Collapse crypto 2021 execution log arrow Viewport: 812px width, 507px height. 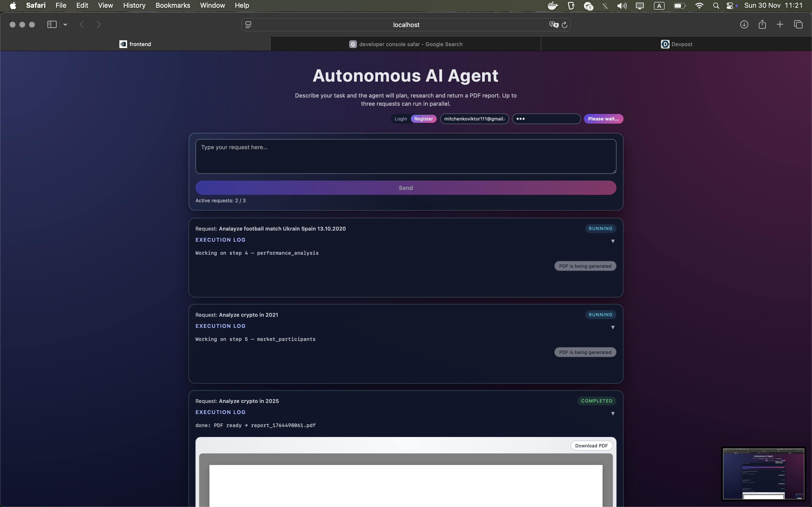point(613,327)
